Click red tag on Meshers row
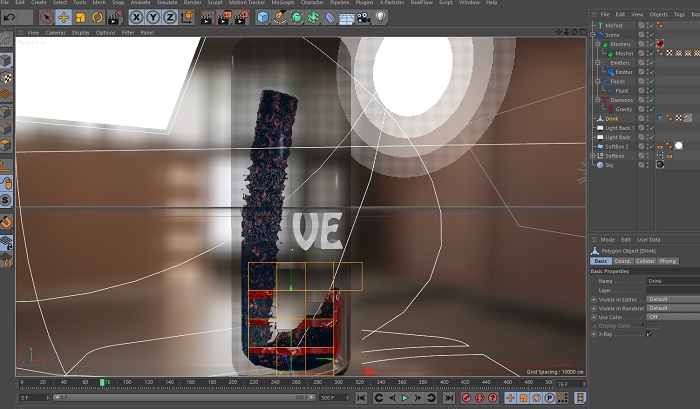 (660, 44)
